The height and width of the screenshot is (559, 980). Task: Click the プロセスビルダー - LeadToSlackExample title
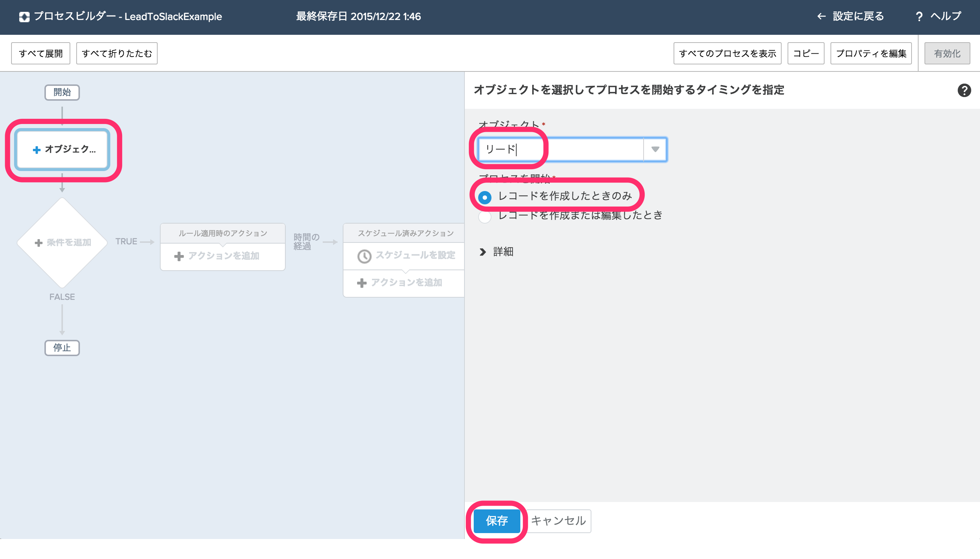tap(128, 17)
